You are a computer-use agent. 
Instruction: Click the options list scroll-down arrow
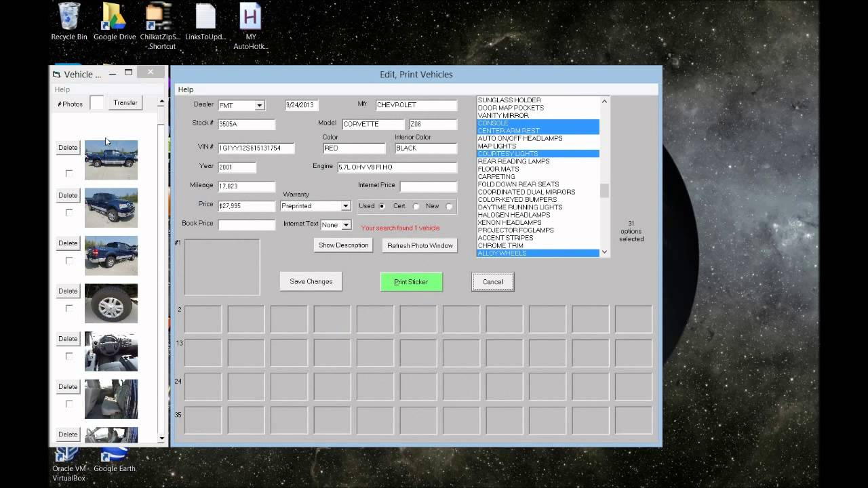pos(605,252)
